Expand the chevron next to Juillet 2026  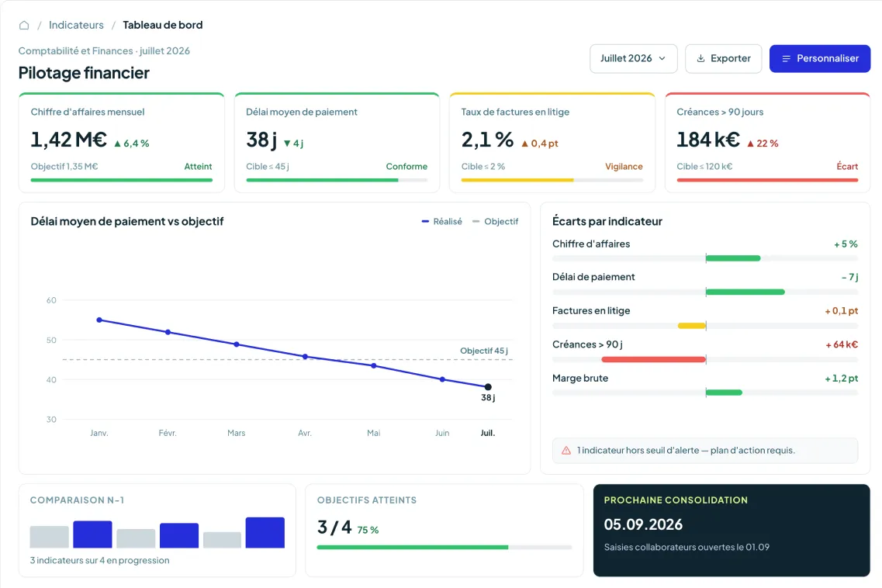point(662,58)
